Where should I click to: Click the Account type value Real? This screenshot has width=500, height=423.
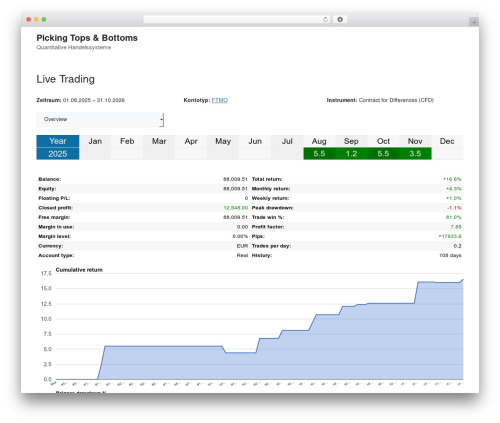[242, 255]
